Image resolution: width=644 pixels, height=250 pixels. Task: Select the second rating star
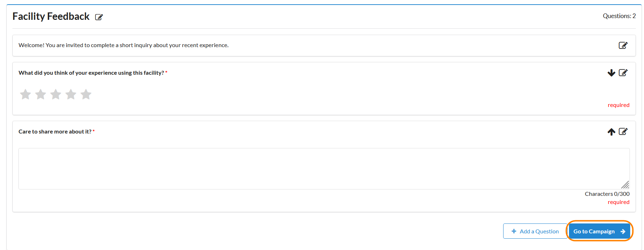coord(41,95)
